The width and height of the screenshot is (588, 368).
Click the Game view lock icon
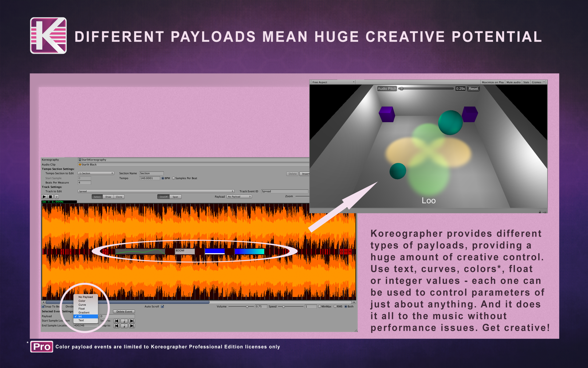540,212
